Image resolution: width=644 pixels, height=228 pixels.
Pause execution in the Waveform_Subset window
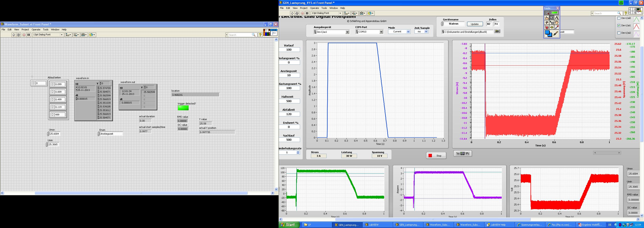(29, 35)
